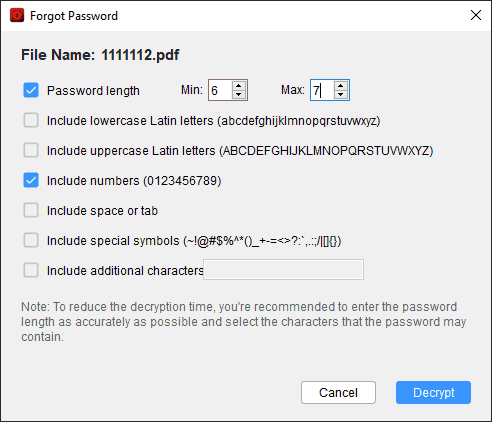Screen dimensions: 492x422
Task: Decrease Max password length with down arrow
Action: (341, 94)
